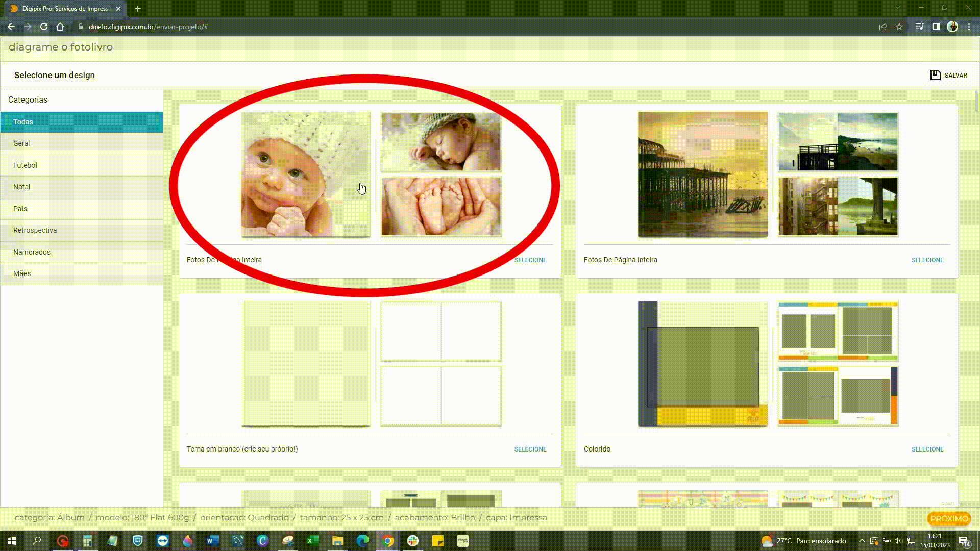This screenshot has width=980, height=551.
Task: Reload the page using the refresh icon
Action: click(x=44, y=27)
